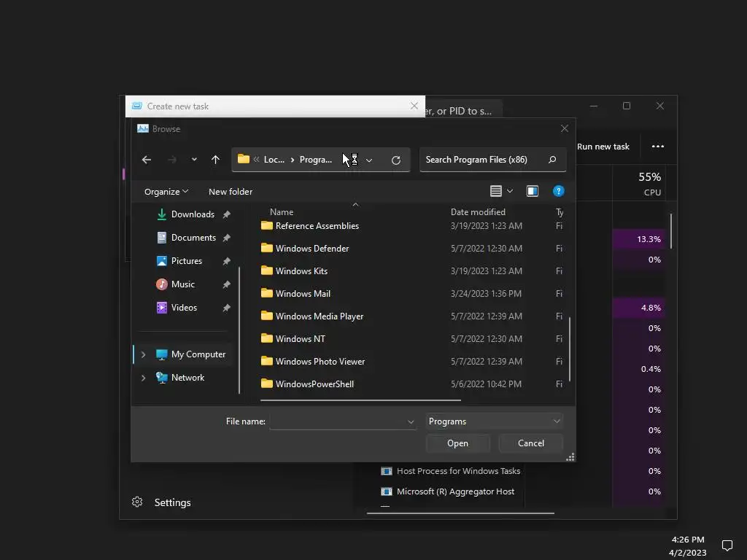Expand the address bar history dropdown
Screen dimensions: 747x560
(x=368, y=160)
